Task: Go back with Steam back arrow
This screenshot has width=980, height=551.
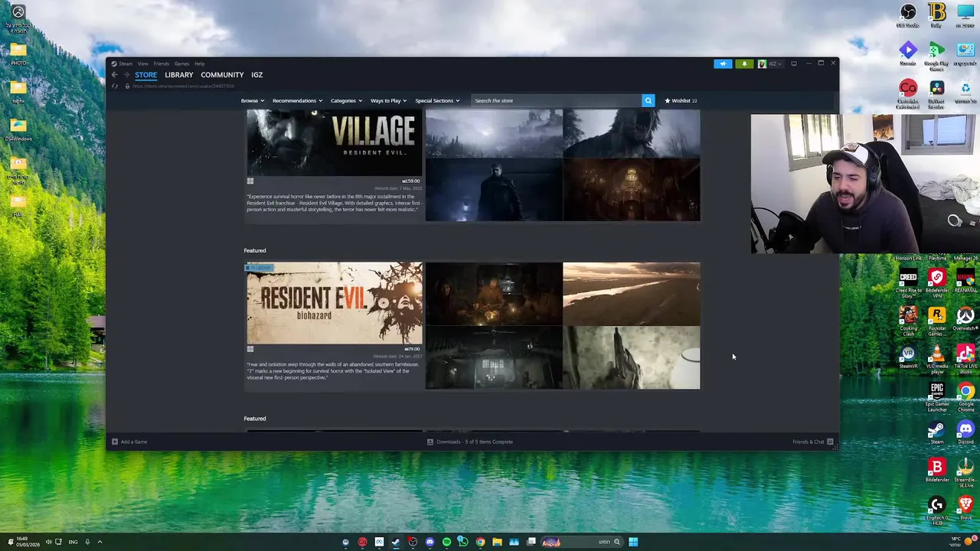Action: [114, 75]
